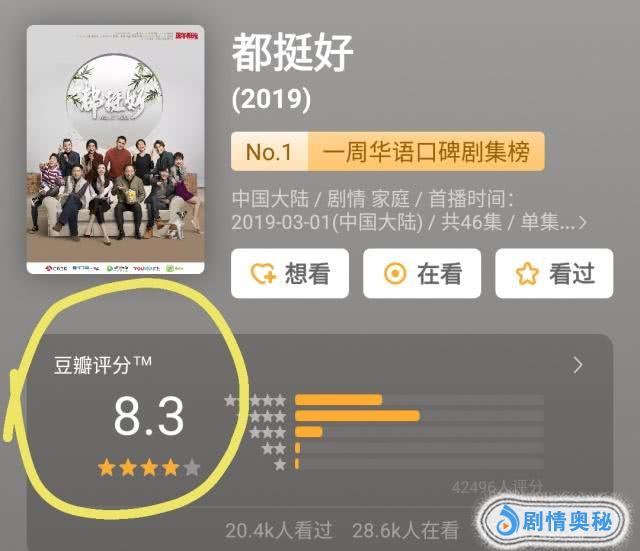
Task: Mark the show as 在看
Action: tap(422, 273)
